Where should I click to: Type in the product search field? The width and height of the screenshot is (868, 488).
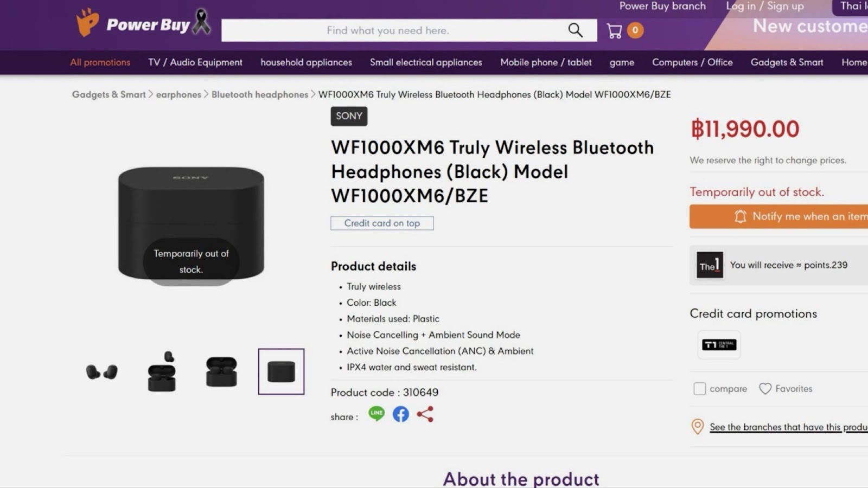388,30
